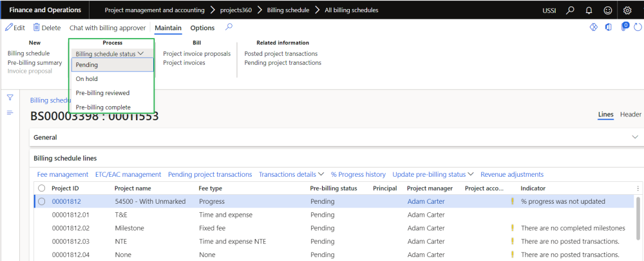Viewport: 644px width, 261px height.
Task: Open Update pre-billing status dropdown
Action: coord(433,174)
